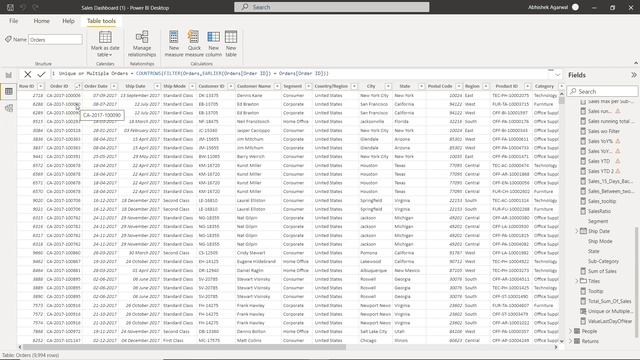Image resolution: width=640 pixels, height=360 pixels.
Task: Switch to the Home tab
Action: 42,21
